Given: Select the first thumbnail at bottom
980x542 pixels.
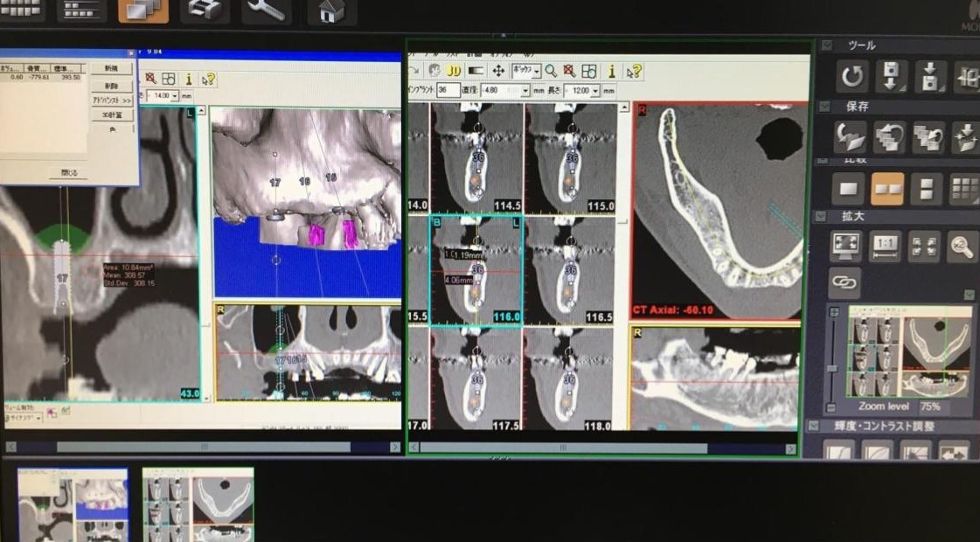Looking at the screenshot, I should click(73, 505).
